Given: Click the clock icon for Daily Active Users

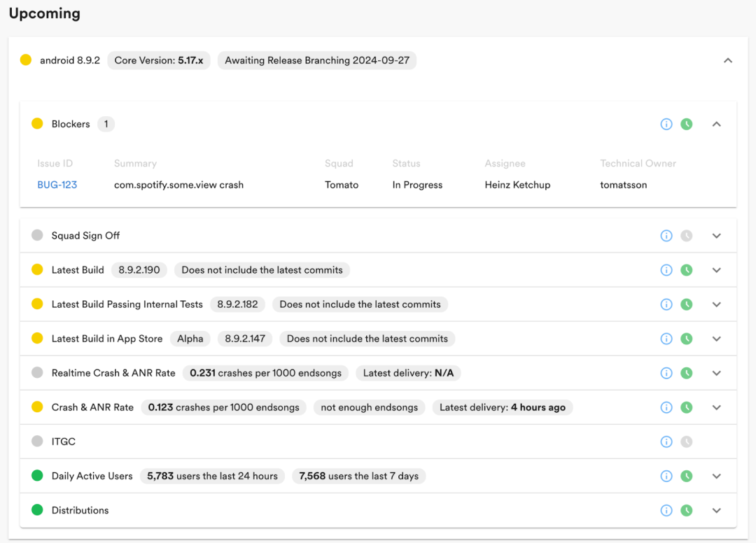Looking at the screenshot, I should pyautogui.click(x=687, y=476).
